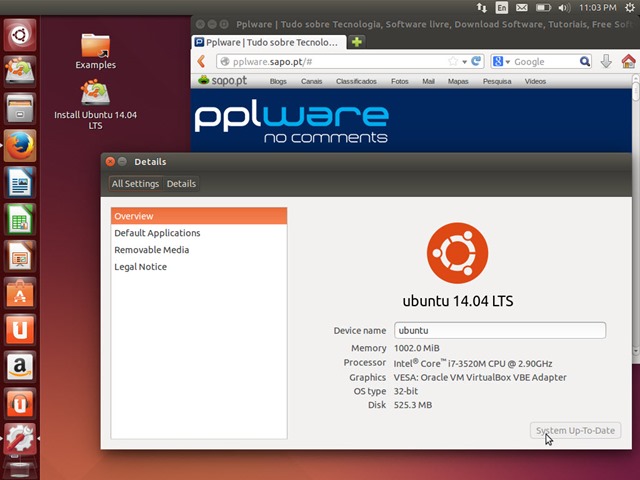Click the search magnifier in Google box
Screen dimensions: 640x480
pyautogui.click(x=584, y=61)
